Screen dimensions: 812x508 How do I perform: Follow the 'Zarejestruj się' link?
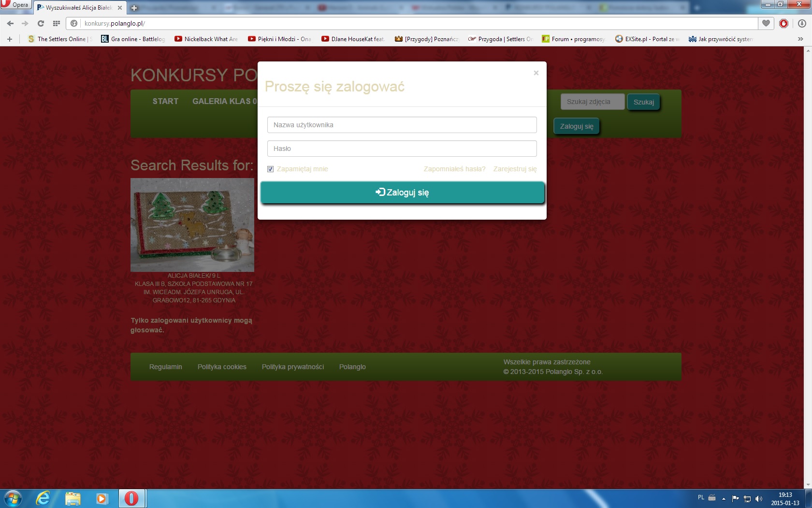coord(515,169)
